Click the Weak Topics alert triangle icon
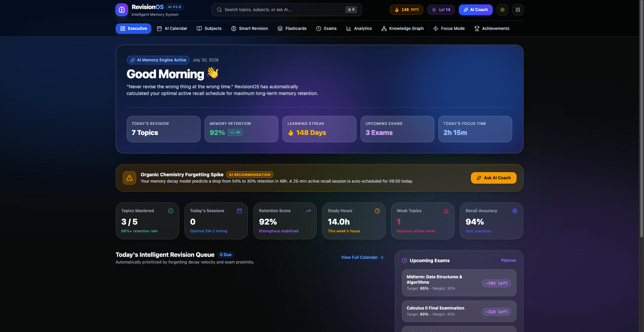The width and height of the screenshot is (644, 332). [x=446, y=211]
